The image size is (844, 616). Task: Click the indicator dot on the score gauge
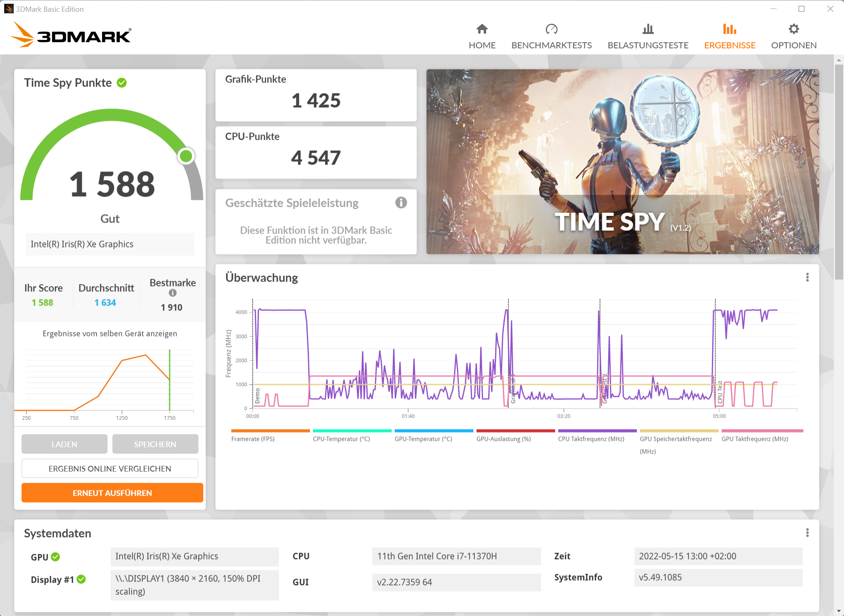[x=186, y=156]
